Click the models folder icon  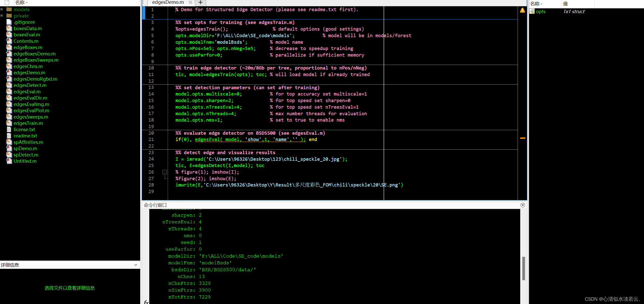[x=9, y=9]
